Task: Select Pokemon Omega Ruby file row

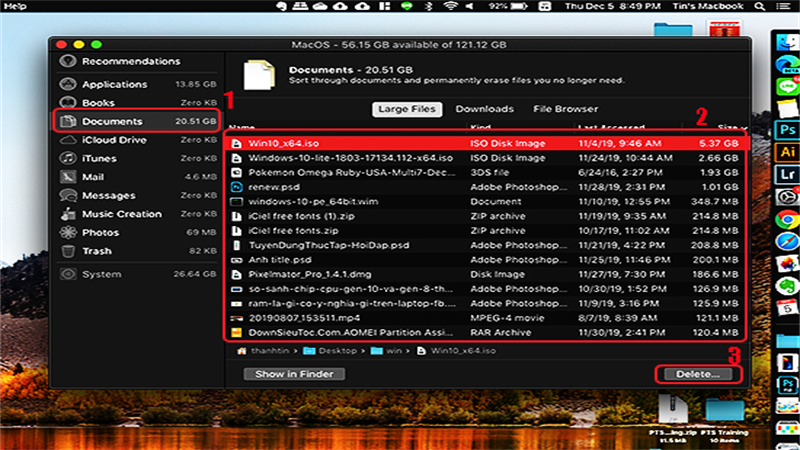Action: tap(485, 172)
